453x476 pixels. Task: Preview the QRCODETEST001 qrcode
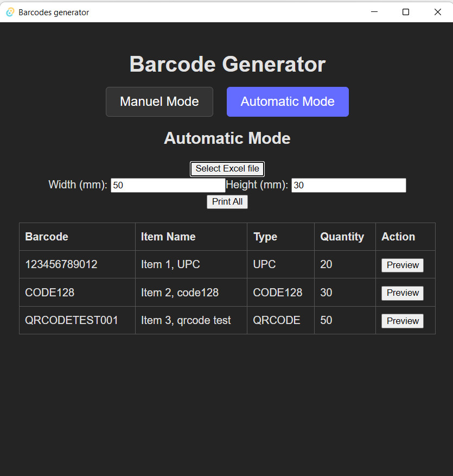[x=402, y=321]
